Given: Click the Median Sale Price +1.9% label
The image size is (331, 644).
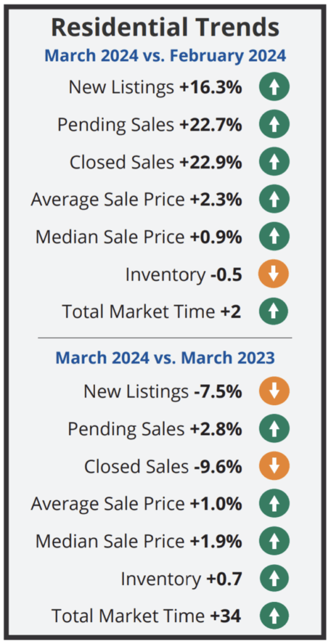Looking at the screenshot, I should pos(138,541).
